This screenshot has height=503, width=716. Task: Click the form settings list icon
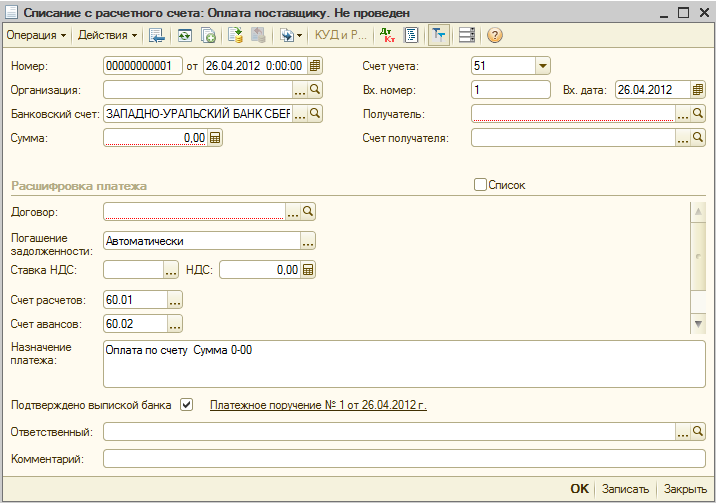(x=467, y=35)
